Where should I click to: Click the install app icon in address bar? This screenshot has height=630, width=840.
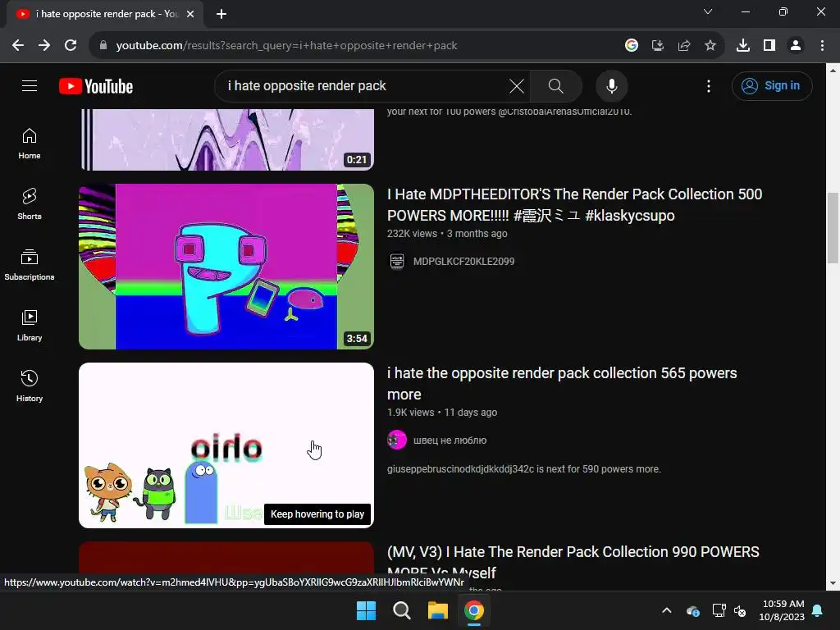[657, 46]
